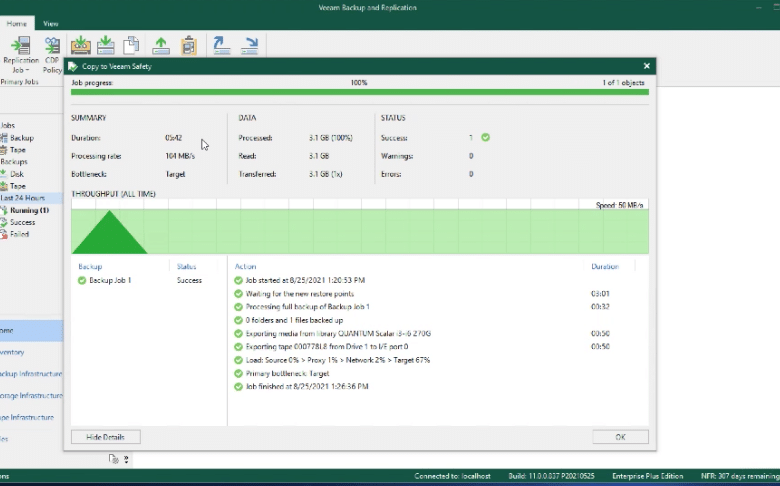The image size is (780, 486).
Task: Click the throughput graph green peak
Action: pos(109,232)
